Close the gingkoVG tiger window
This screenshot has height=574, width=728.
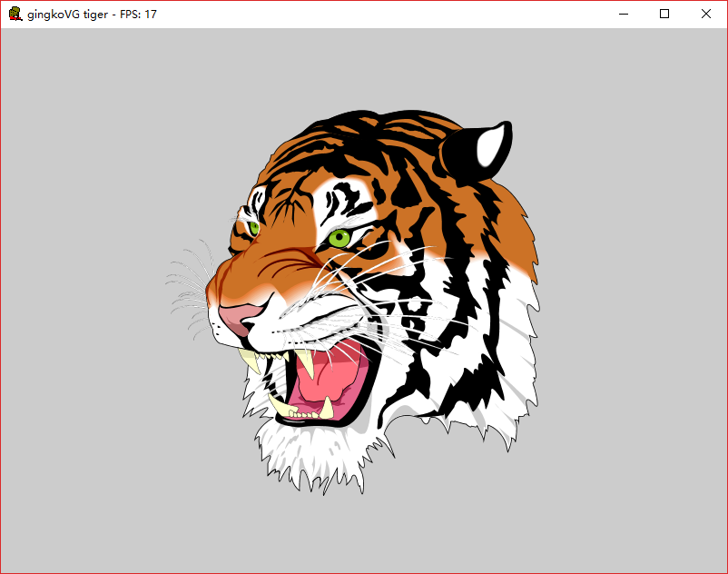point(706,14)
